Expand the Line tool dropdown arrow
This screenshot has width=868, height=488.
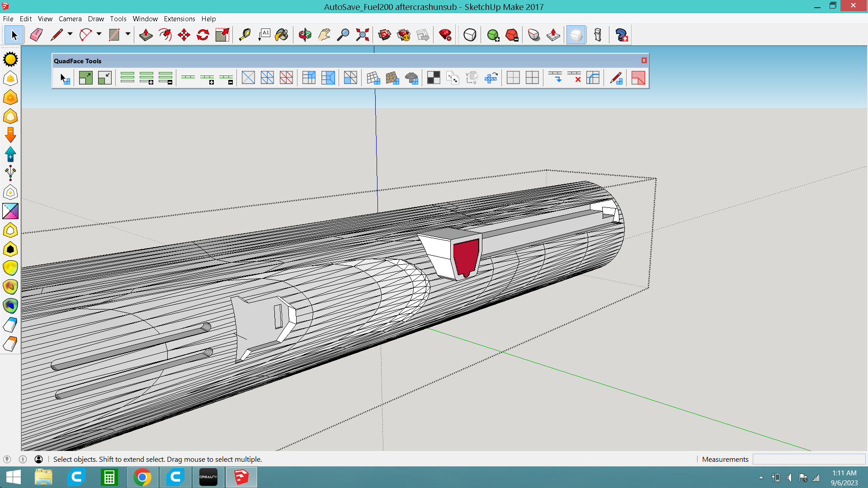[x=70, y=34]
